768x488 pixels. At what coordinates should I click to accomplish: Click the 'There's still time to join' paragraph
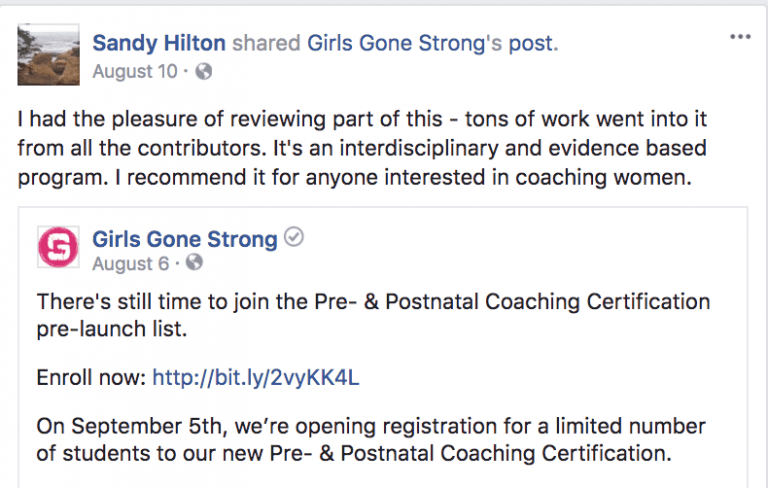point(373,315)
